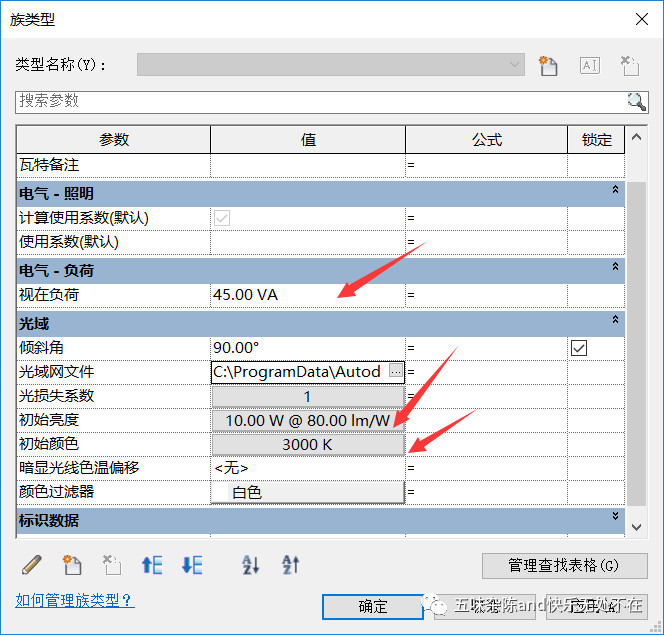Click browse button for 光域网文件 path
This screenshot has width=664, height=635.
coord(396,370)
